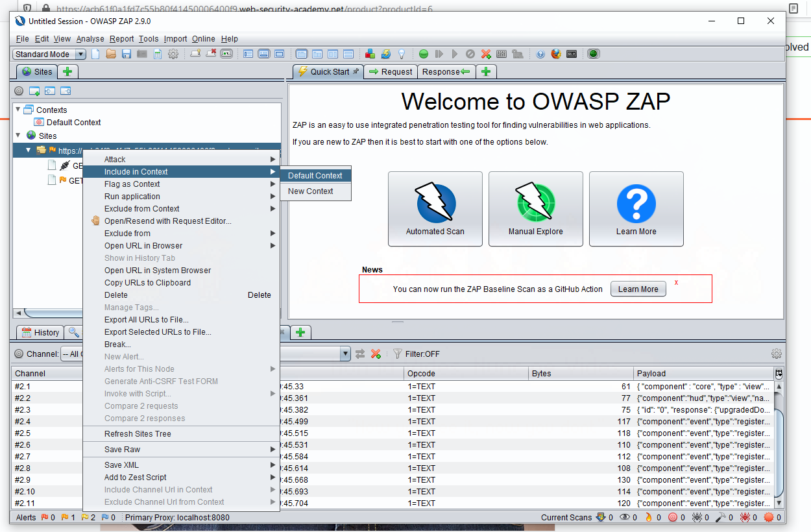
Task: Click Learn More in the News box
Action: [x=638, y=289]
